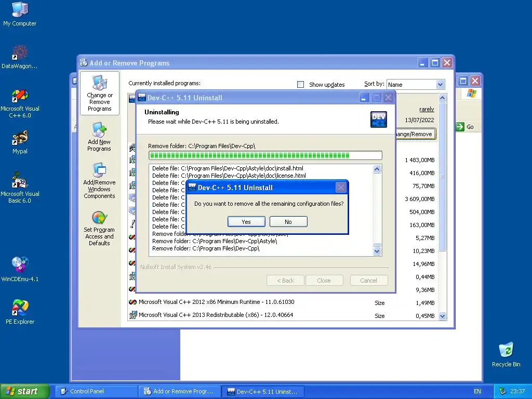Open Add/Remove Windows Components
Screen dimensions: 532x399
(99, 181)
